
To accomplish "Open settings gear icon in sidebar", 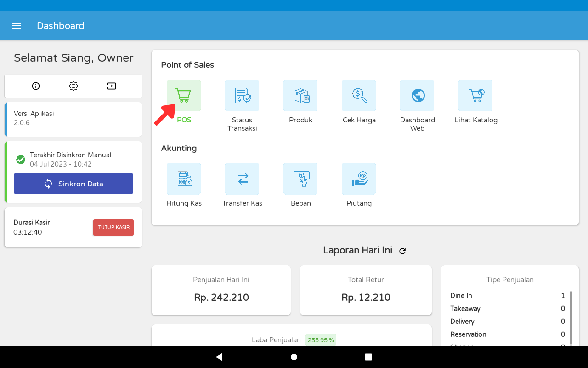I will [73, 86].
